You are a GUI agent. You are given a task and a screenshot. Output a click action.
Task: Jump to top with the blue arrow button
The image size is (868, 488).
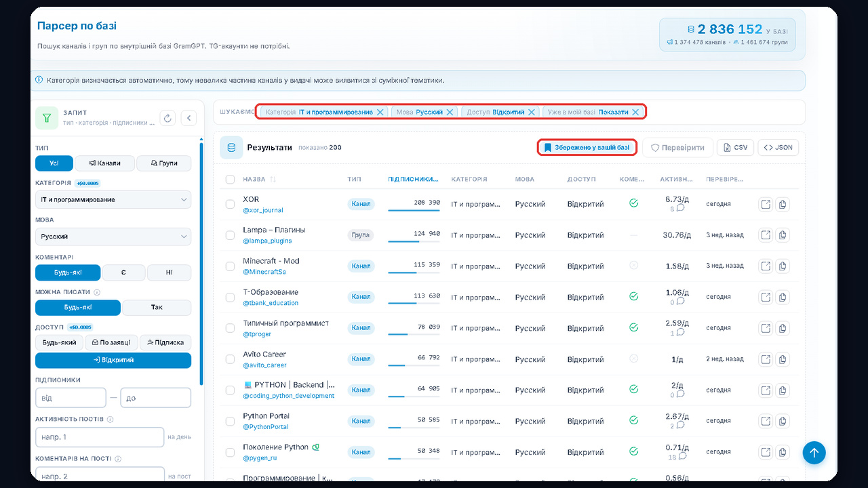click(814, 453)
